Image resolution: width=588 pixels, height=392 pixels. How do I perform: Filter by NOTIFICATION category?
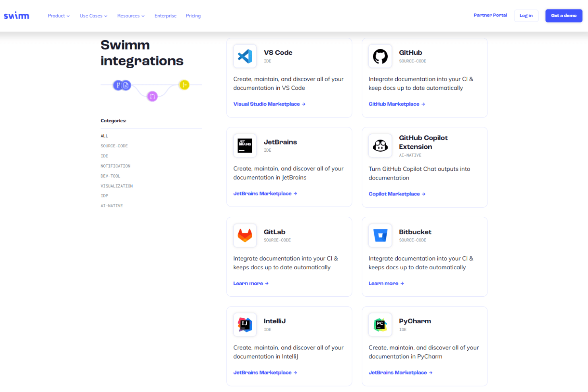click(115, 166)
